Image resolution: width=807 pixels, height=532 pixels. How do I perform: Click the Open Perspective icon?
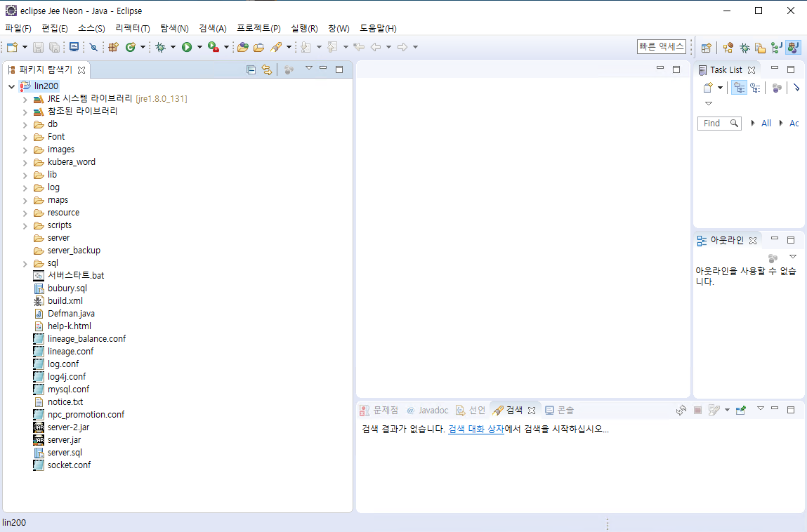tap(707, 48)
